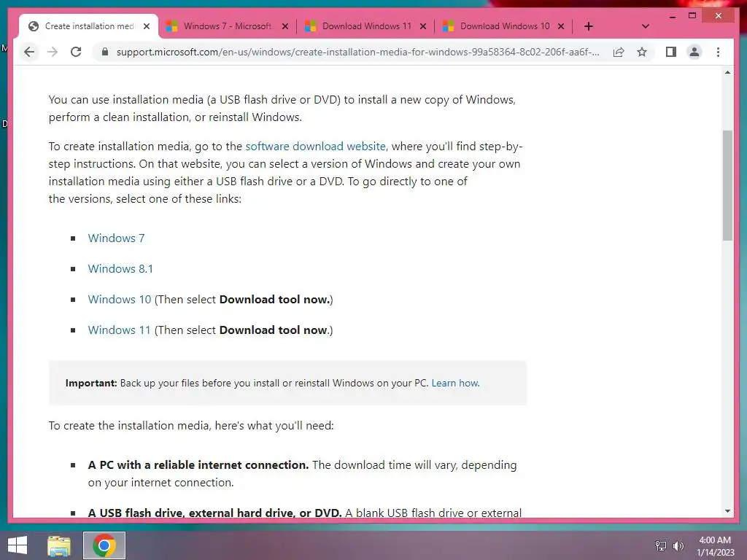The height and width of the screenshot is (560, 747).
Task: Open the software download website link
Action: click(x=315, y=146)
